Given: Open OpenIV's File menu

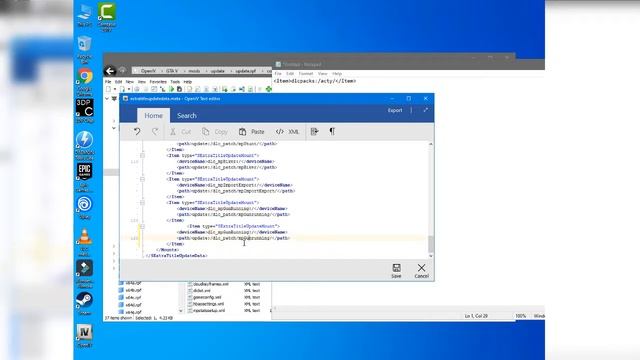Looking at the screenshot, I should [x=108, y=82].
